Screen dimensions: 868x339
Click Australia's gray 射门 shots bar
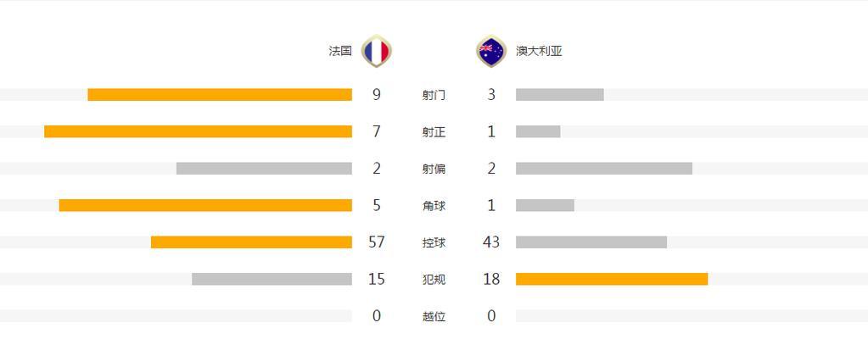click(560, 95)
